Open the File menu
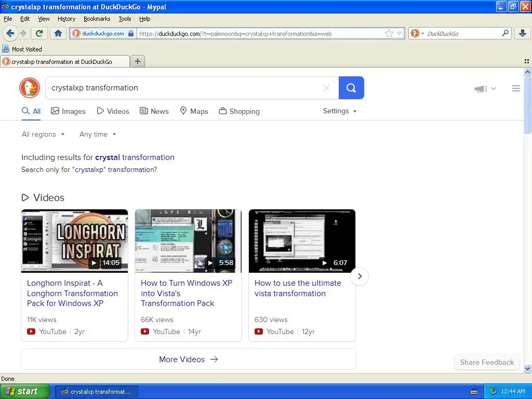The height and width of the screenshot is (399, 532). tap(8, 19)
